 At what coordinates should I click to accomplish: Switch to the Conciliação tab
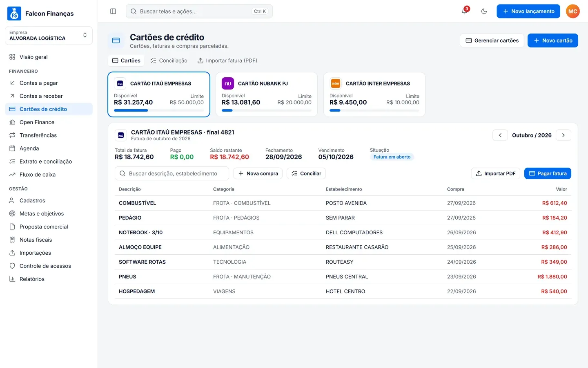coord(169,61)
